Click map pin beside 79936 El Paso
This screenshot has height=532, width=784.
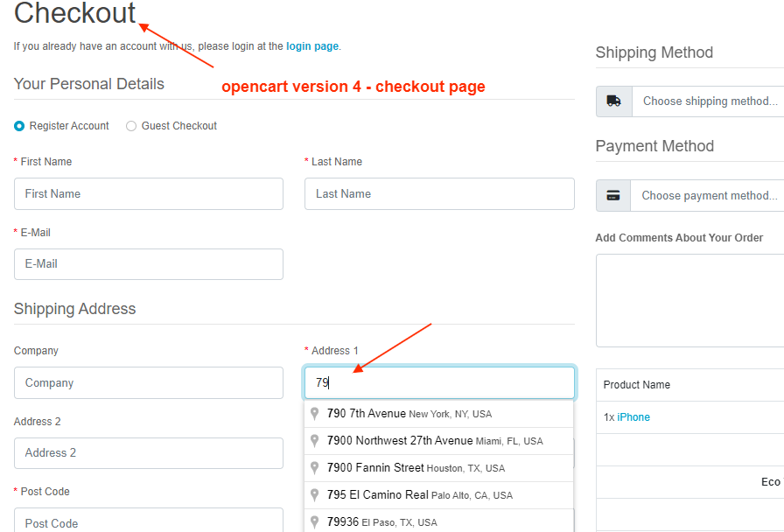click(x=315, y=522)
